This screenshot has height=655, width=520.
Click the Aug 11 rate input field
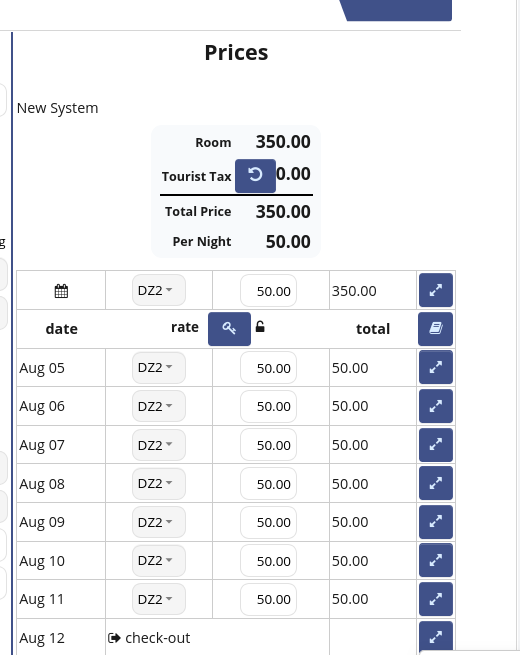269,599
